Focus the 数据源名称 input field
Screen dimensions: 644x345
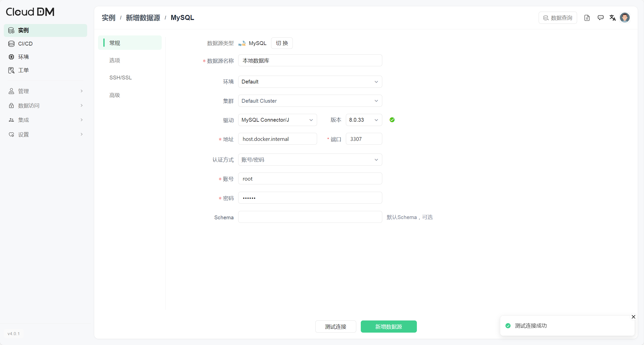pyautogui.click(x=310, y=60)
